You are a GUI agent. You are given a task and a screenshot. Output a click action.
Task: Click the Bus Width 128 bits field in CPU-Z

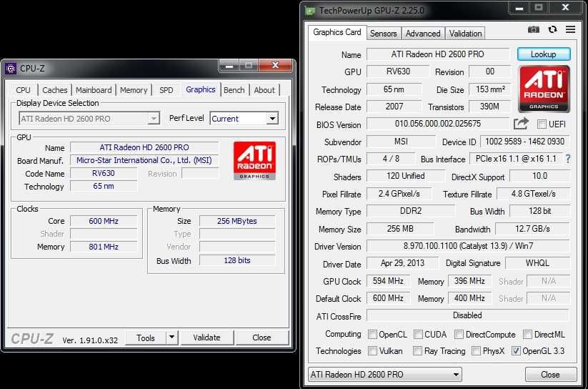pyautogui.click(x=237, y=260)
